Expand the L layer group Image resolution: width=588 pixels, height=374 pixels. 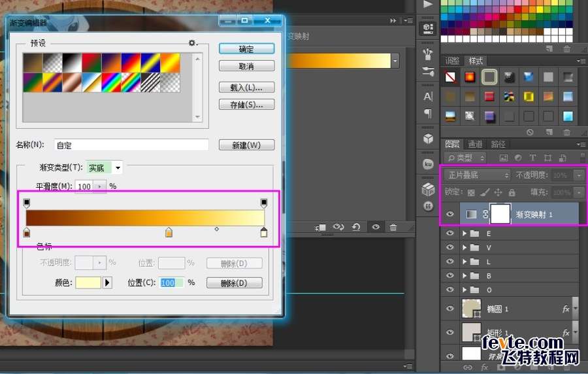tap(465, 262)
